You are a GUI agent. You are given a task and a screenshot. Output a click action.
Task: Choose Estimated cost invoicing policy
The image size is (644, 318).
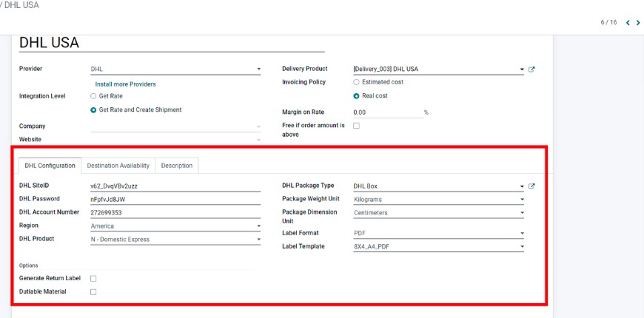357,82
